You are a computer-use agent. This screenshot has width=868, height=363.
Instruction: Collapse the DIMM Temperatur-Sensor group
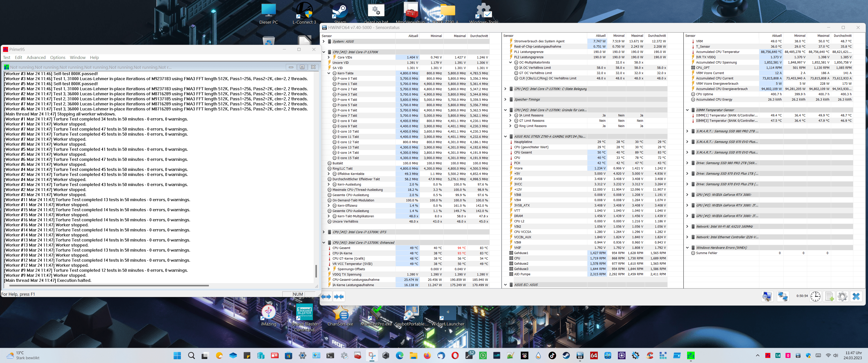(687, 110)
